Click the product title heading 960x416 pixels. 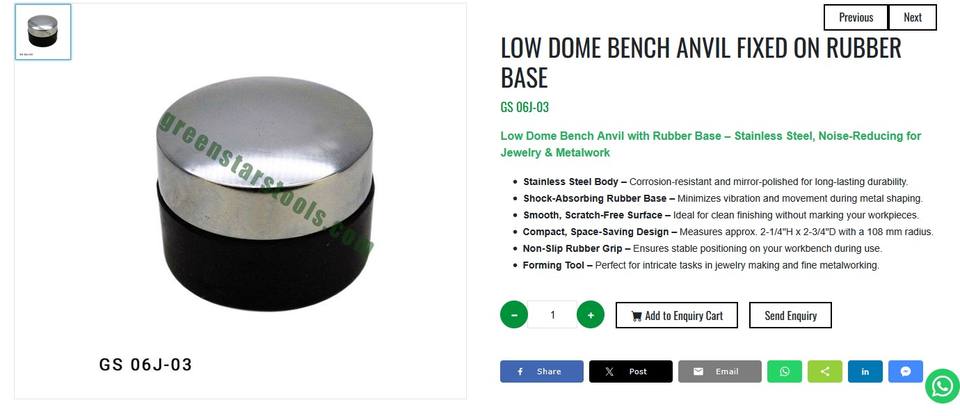click(701, 62)
